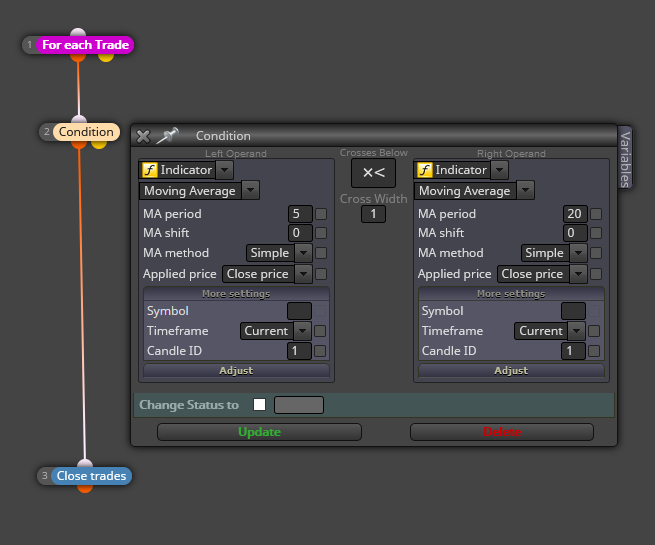Click the red Delete button
Image resolution: width=655 pixels, height=545 pixels.
[502, 432]
